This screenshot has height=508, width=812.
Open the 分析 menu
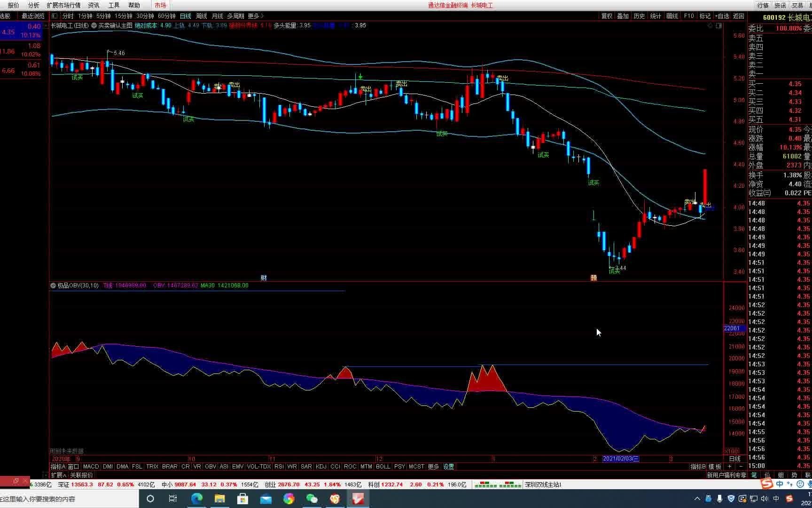34,5
